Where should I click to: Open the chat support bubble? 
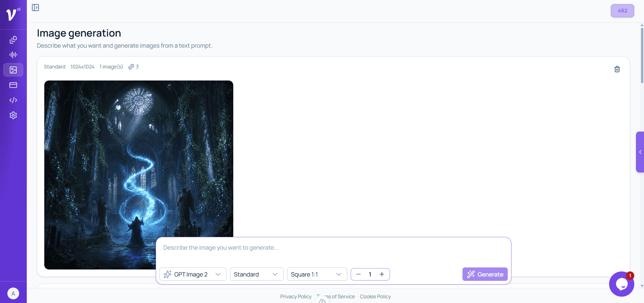622,284
